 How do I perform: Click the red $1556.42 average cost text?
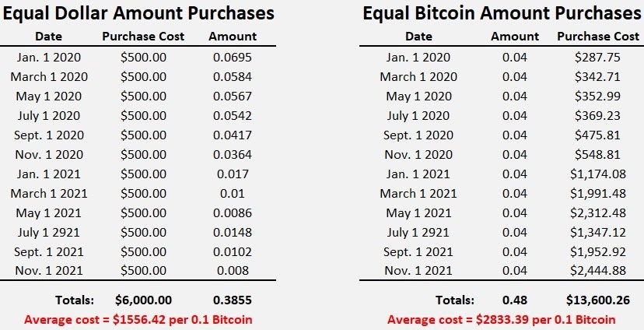click(138, 319)
